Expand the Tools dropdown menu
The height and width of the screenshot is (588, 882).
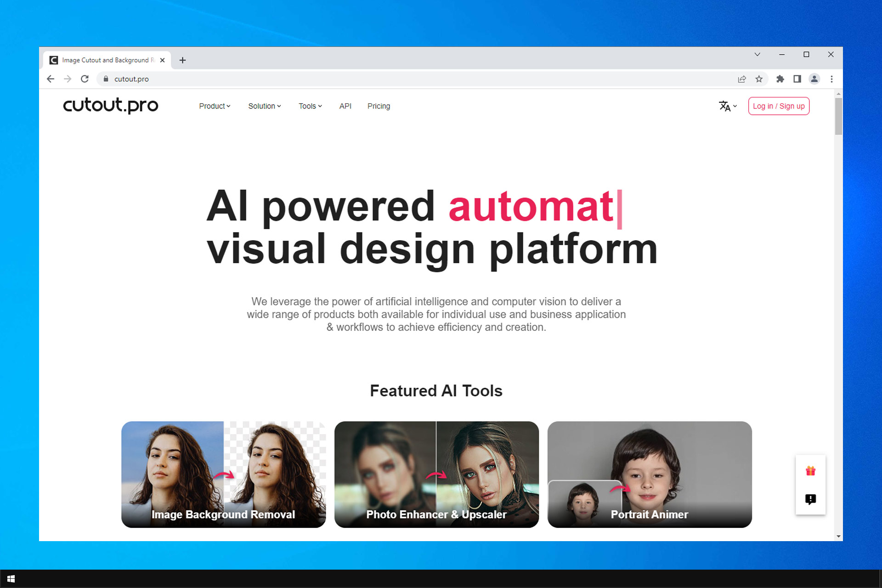point(308,106)
